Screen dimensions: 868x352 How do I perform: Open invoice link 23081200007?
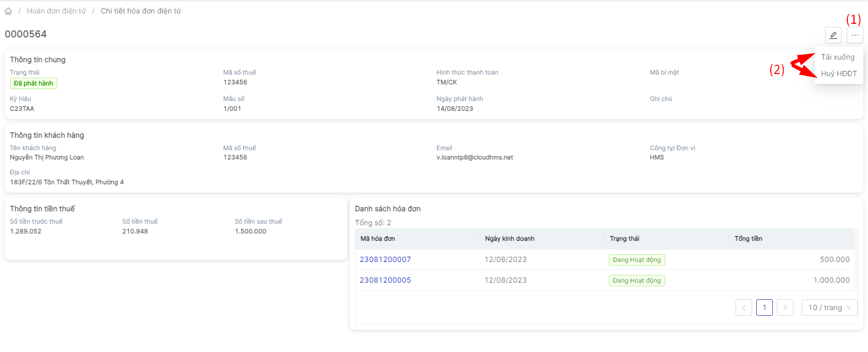pyautogui.click(x=385, y=259)
